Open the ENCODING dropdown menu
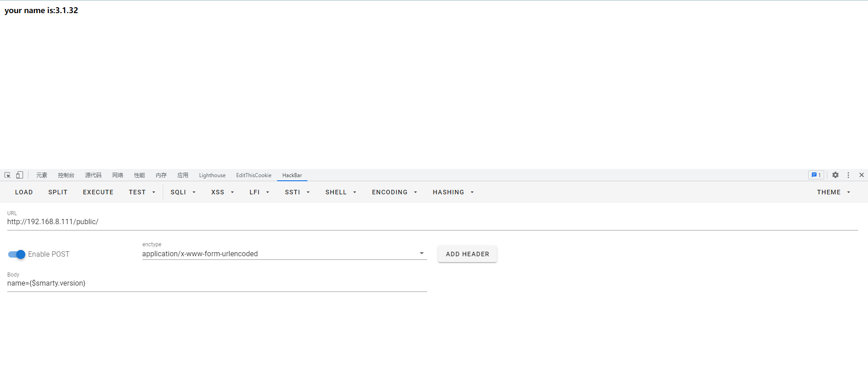Screen dimensions: 868x376 pyautogui.click(x=394, y=192)
